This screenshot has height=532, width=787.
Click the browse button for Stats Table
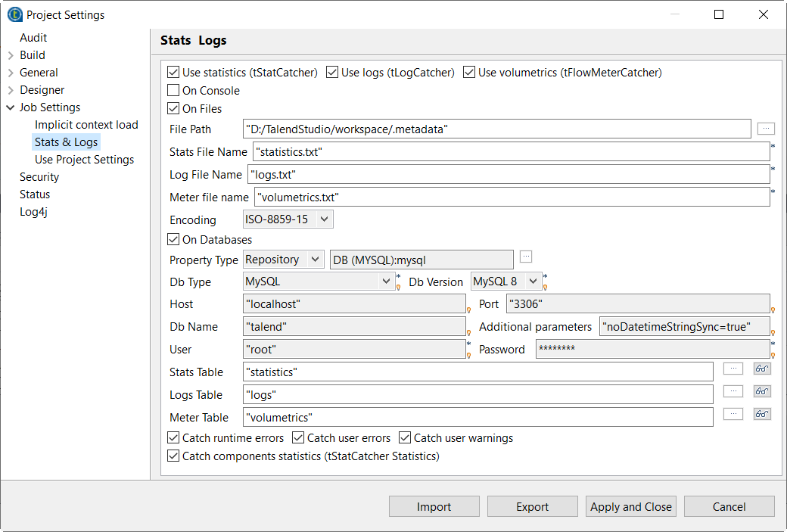click(733, 369)
